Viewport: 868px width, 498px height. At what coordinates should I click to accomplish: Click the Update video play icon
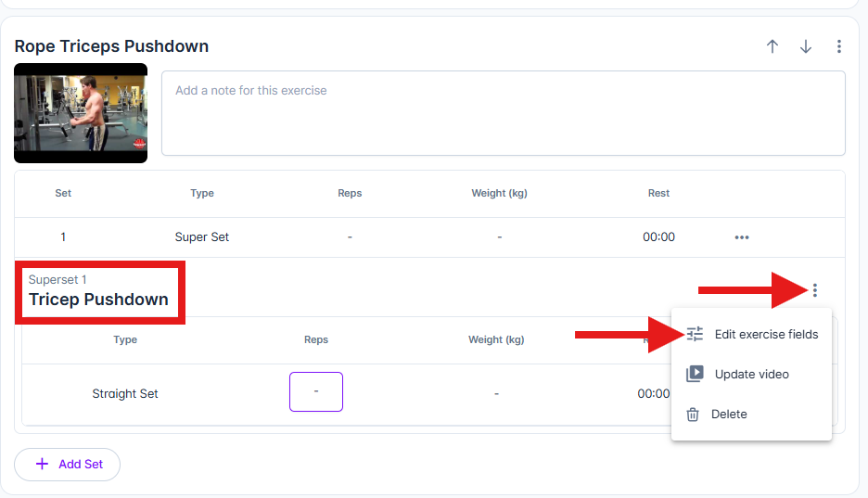pyautogui.click(x=695, y=374)
